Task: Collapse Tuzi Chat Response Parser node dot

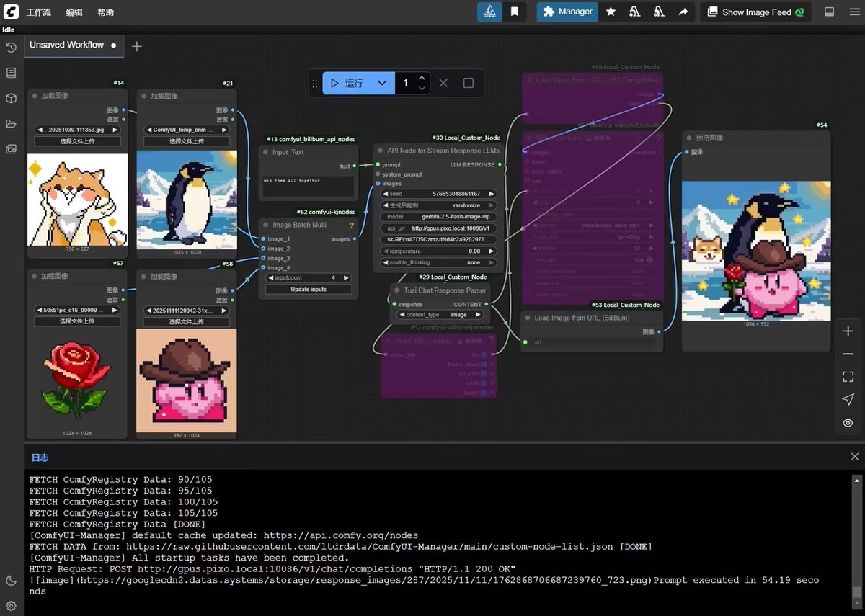Action: point(396,290)
